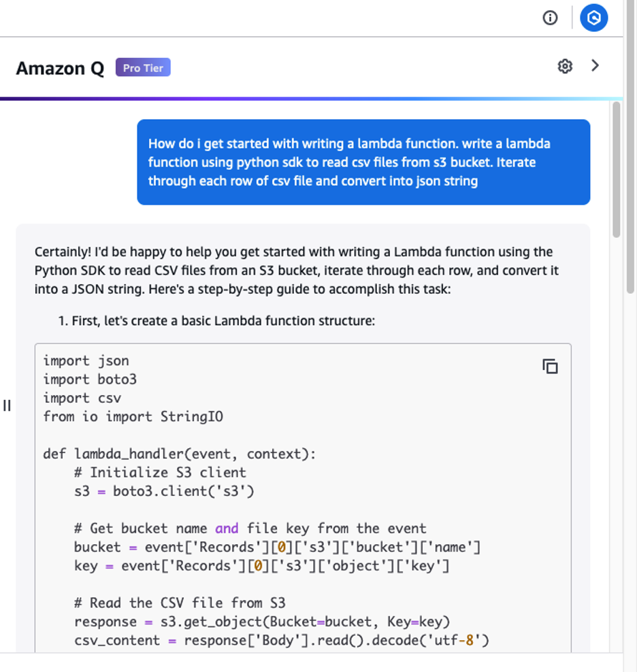Toggle the copy-to-clipboard control on code block
The width and height of the screenshot is (637, 672).
[550, 366]
